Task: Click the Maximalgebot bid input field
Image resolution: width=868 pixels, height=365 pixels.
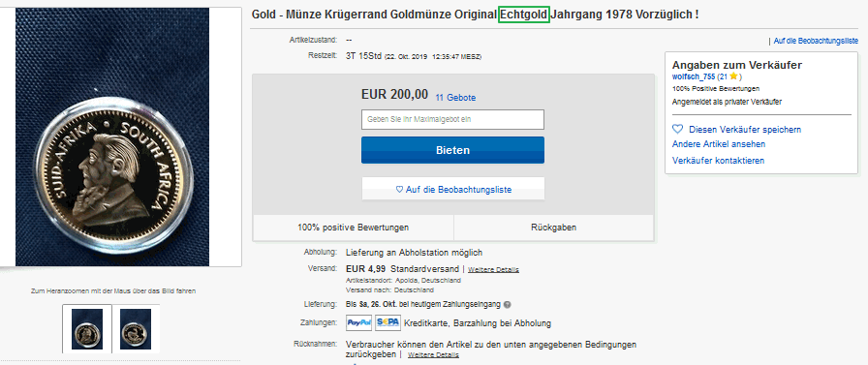Action: tap(452, 119)
